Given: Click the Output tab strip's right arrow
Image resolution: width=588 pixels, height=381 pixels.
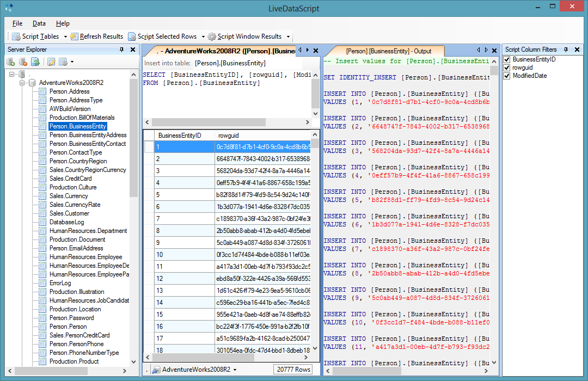Looking at the screenshot, I should click(x=486, y=50).
